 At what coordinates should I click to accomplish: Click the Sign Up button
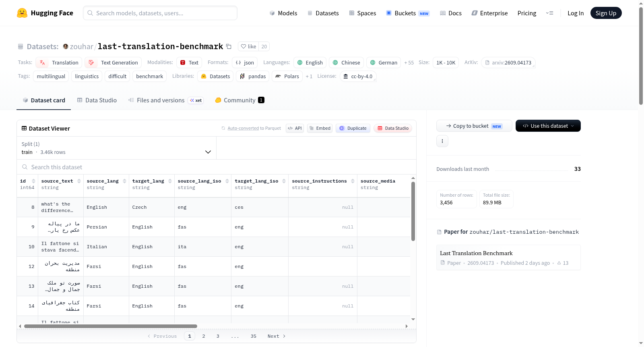pos(606,13)
